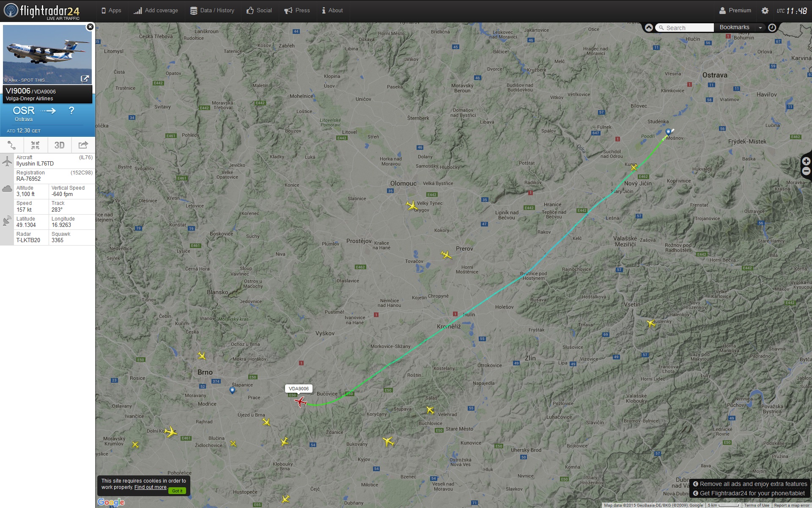
Task: Switch to 3D cockpit view
Action: [x=59, y=145]
